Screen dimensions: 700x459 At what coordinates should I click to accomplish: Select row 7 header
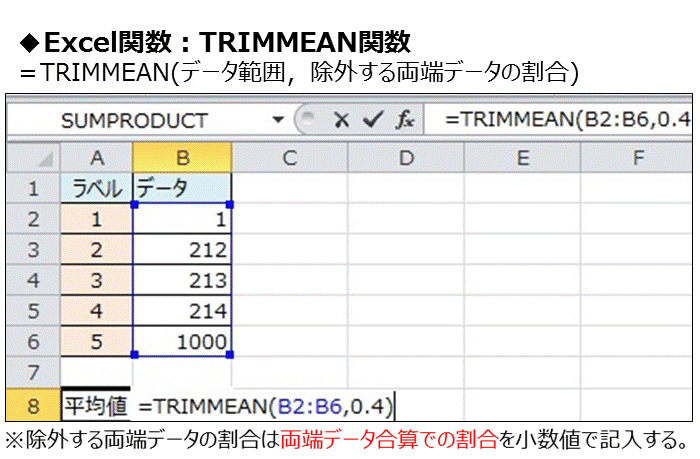(33, 372)
